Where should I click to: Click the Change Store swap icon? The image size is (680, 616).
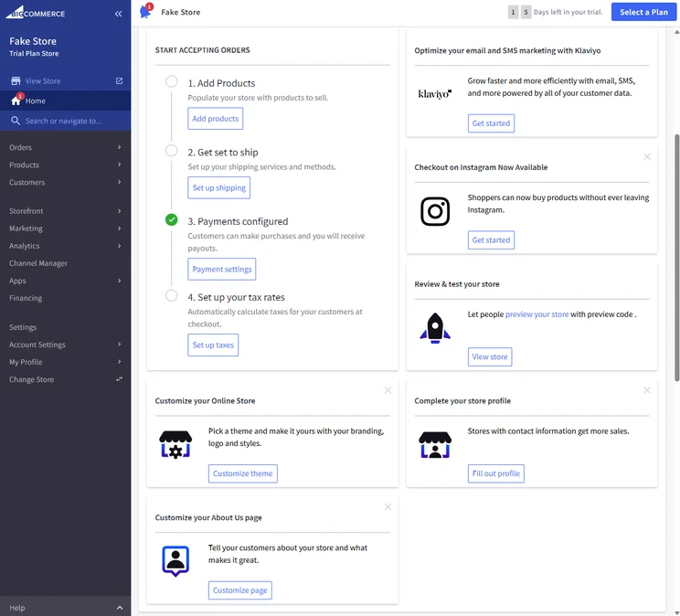click(119, 379)
